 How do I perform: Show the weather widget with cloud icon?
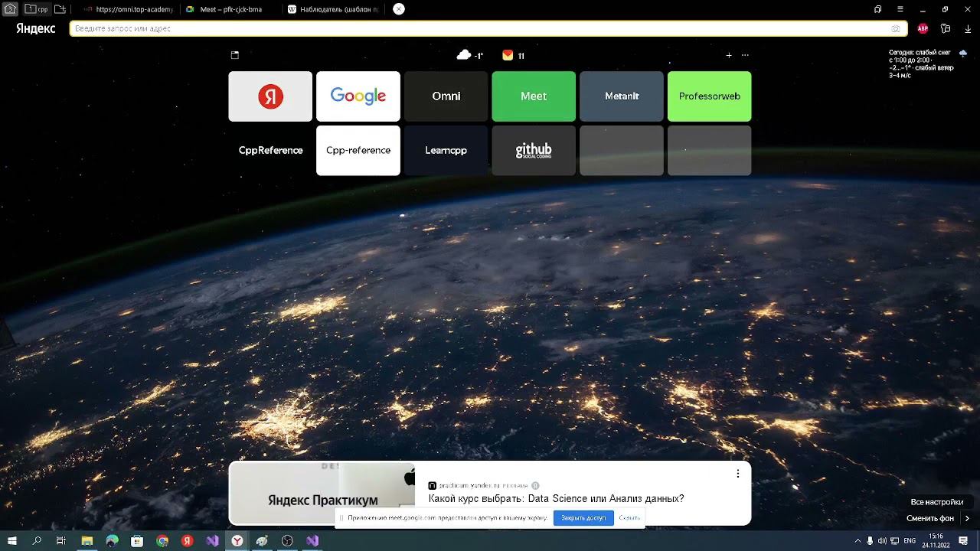(x=469, y=55)
